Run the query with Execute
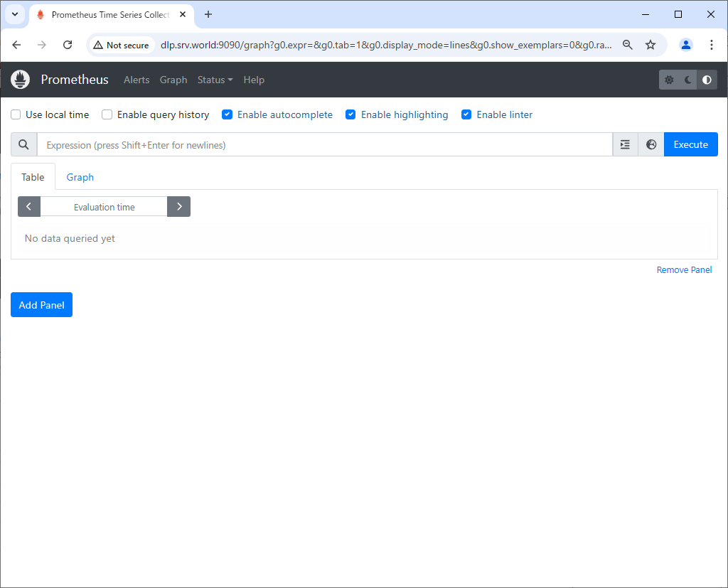Screen dimensions: 728x588 [x=690, y=144]
